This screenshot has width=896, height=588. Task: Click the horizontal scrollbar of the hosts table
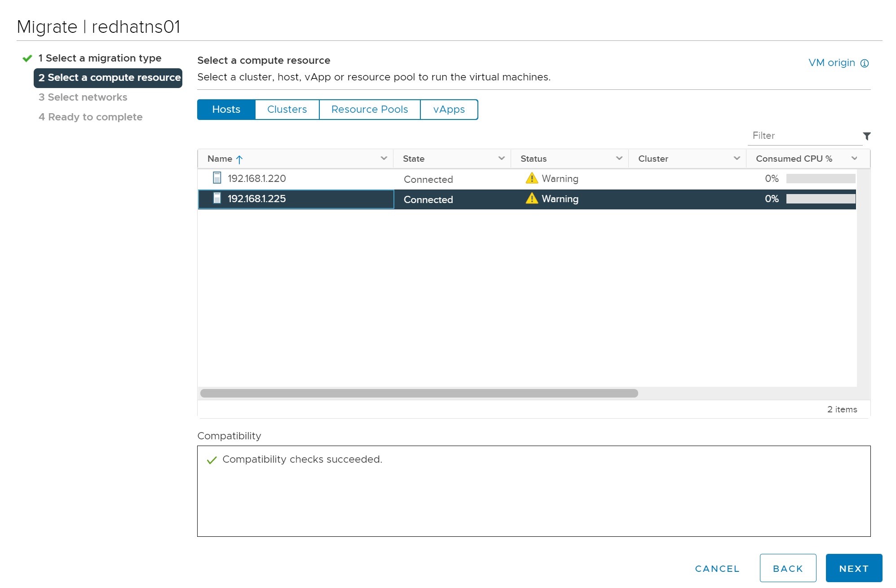419,393
